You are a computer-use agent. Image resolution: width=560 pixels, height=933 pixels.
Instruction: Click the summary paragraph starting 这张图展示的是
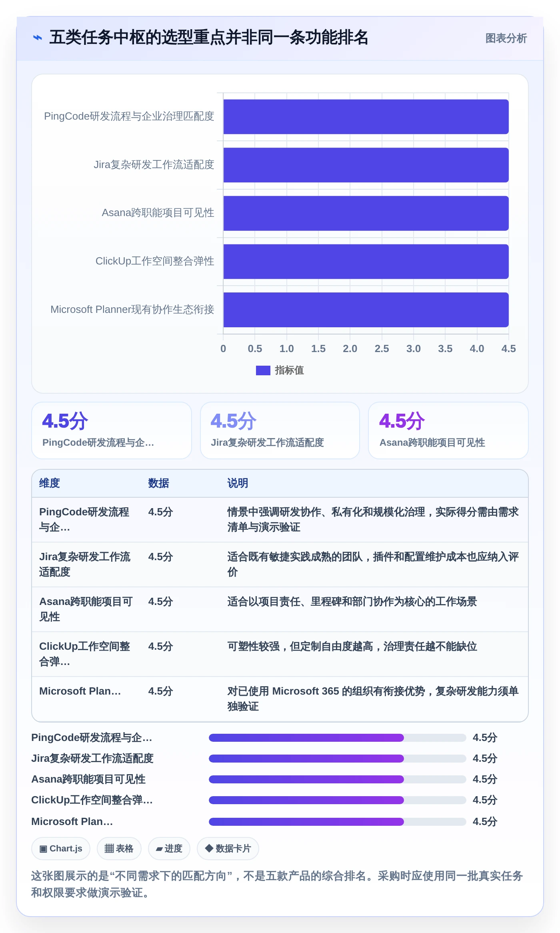pyautogui.click(x=277, y=884)
